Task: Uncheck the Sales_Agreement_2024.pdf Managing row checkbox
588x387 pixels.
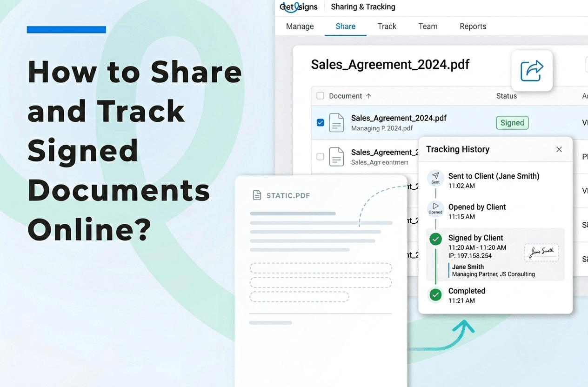Action: 320,123
